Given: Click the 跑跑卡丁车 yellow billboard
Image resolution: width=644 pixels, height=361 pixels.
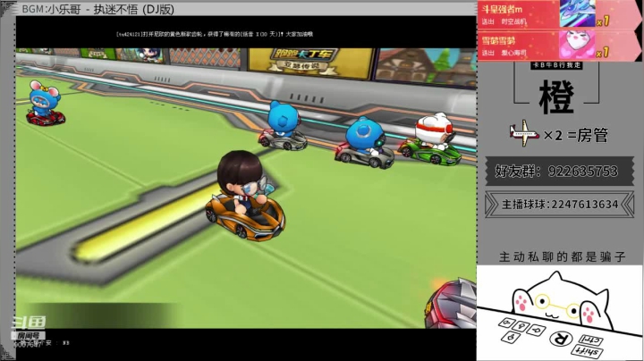Looking at the screenshot, I should coord(310,63).
